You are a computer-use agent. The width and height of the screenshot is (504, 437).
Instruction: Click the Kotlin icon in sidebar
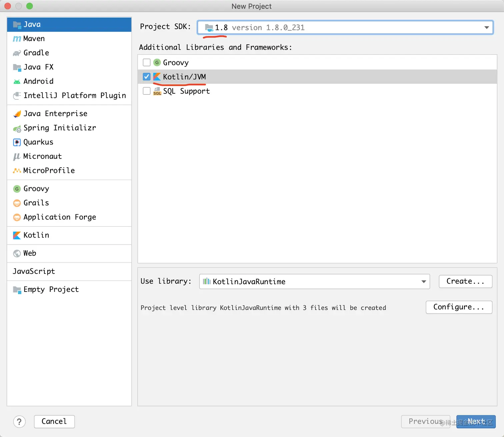pyautogui.click(x=17, y=236)
